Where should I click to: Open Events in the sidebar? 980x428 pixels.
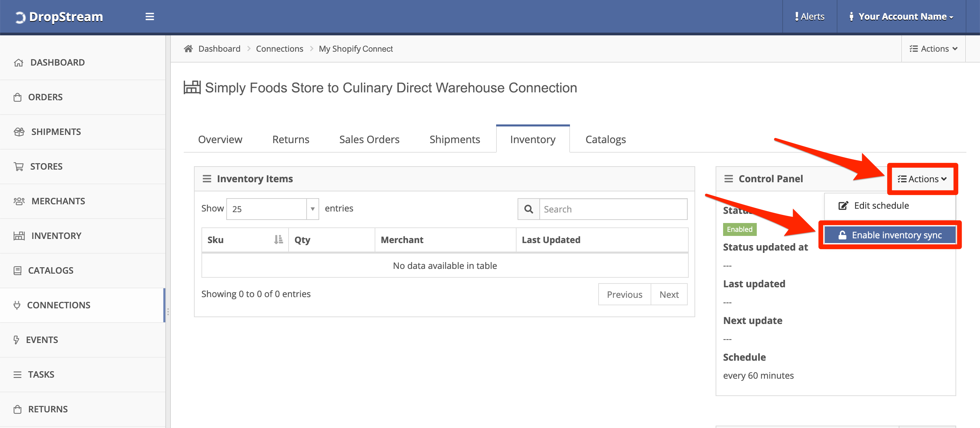[x=83, y=340]
